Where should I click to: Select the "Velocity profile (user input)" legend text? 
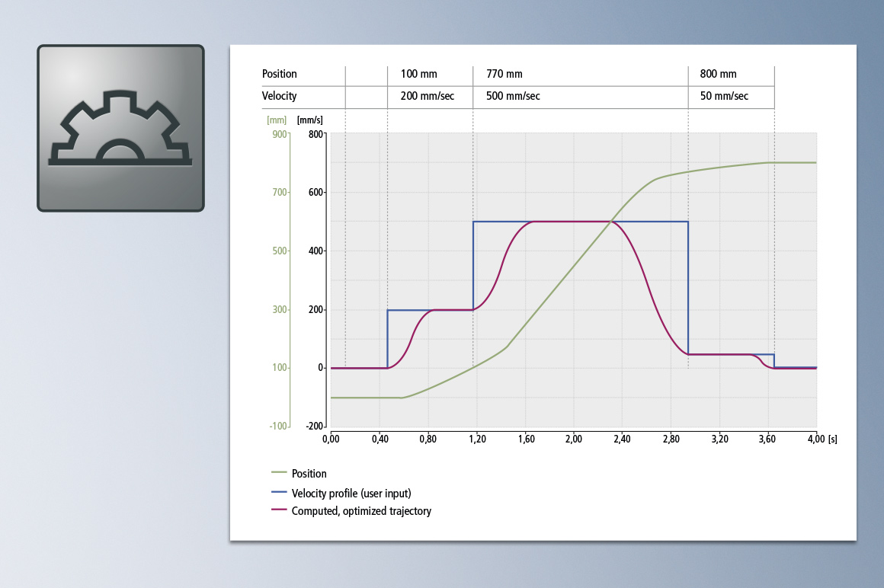[x=357, y=493]
